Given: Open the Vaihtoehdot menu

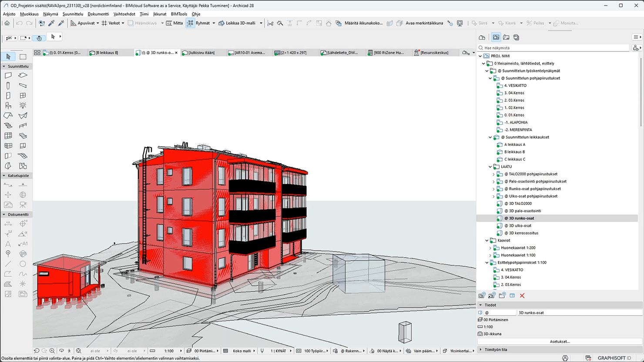Looking at the screenshot, I should coord(124,14).
